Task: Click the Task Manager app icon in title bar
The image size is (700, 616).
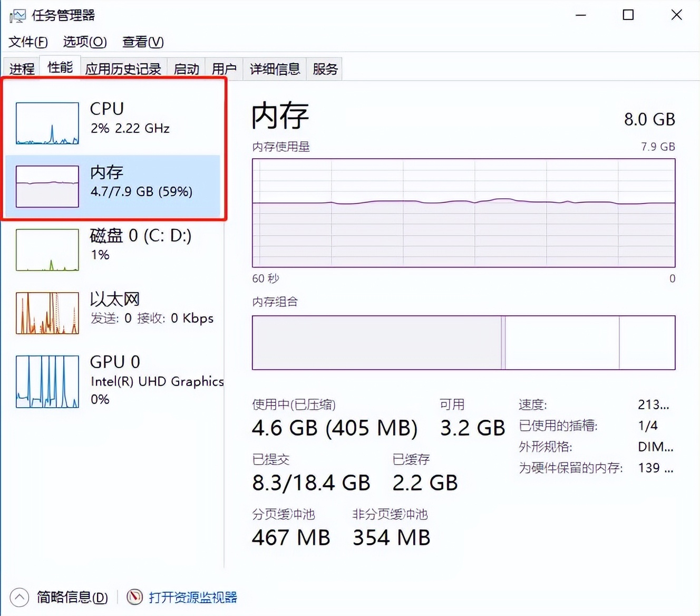Action: 17,16
